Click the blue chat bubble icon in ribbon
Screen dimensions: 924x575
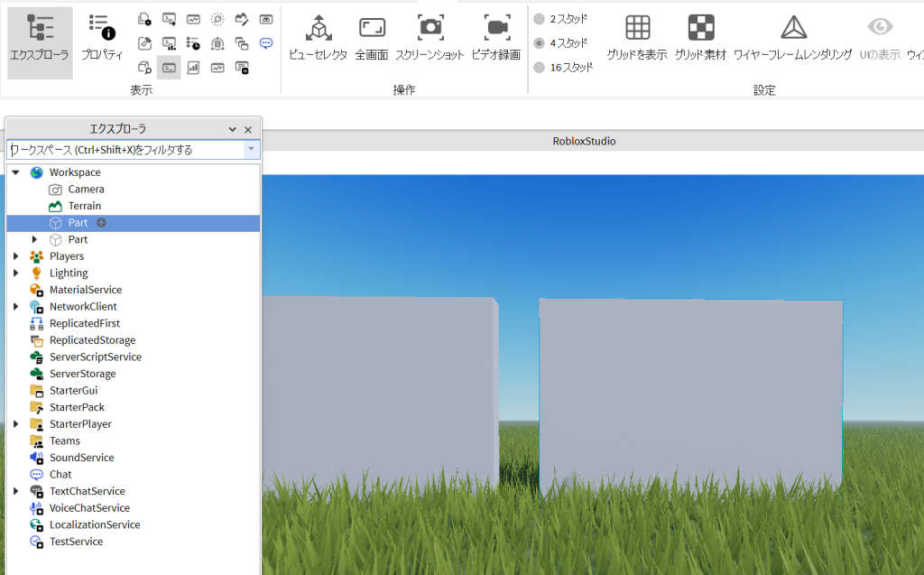coord(266,42)
